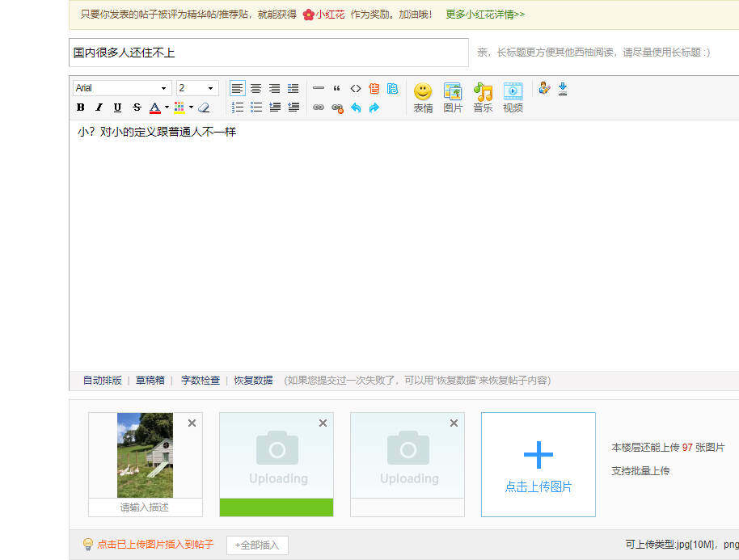This screenshot has width=739, height=560.
Task: Open the font size dropdown showing 2
Action: (197, 88)
